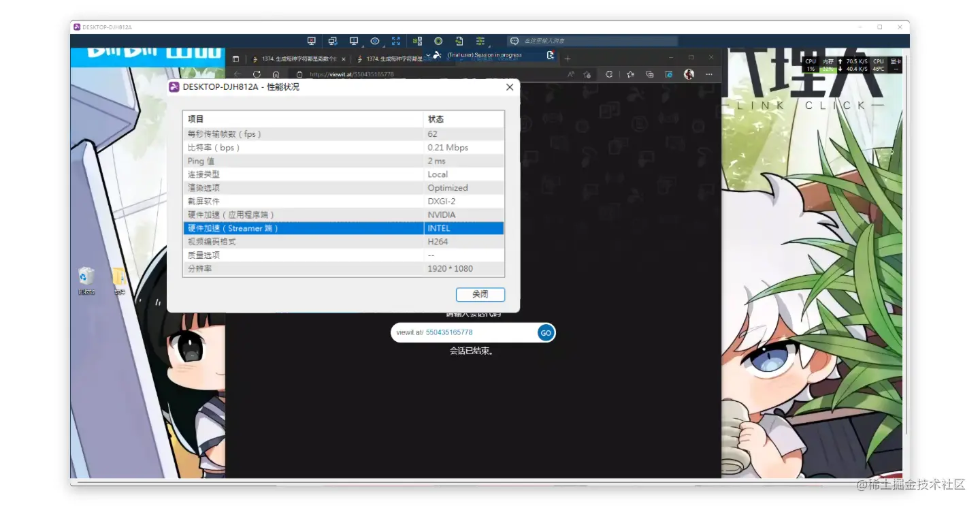
Task: Select the 分辨率 row
Action: click(x=344, y=269)
